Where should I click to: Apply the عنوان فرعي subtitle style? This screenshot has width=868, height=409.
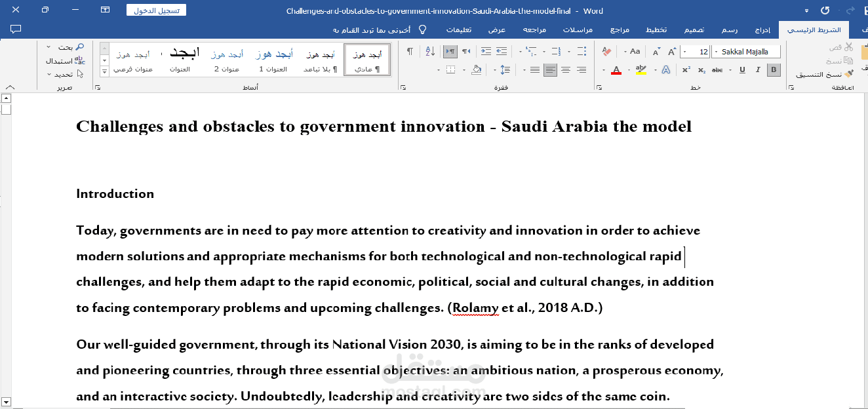click(133, 60)
